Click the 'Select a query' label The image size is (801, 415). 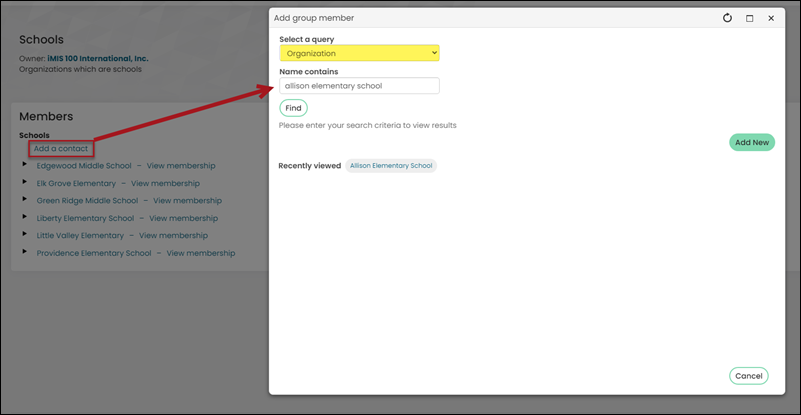pos(307,39)
